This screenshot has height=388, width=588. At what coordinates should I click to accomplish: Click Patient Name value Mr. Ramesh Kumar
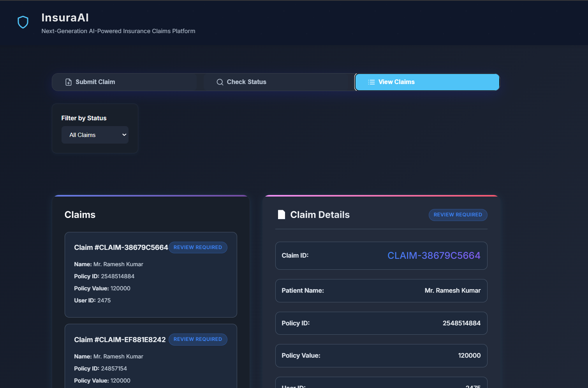[452, 291]
